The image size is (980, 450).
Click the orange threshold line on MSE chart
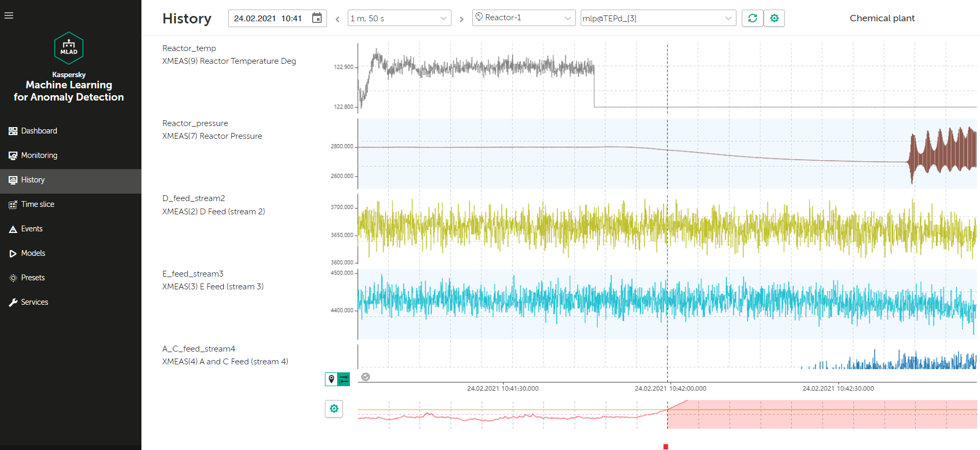pos(510,410)
